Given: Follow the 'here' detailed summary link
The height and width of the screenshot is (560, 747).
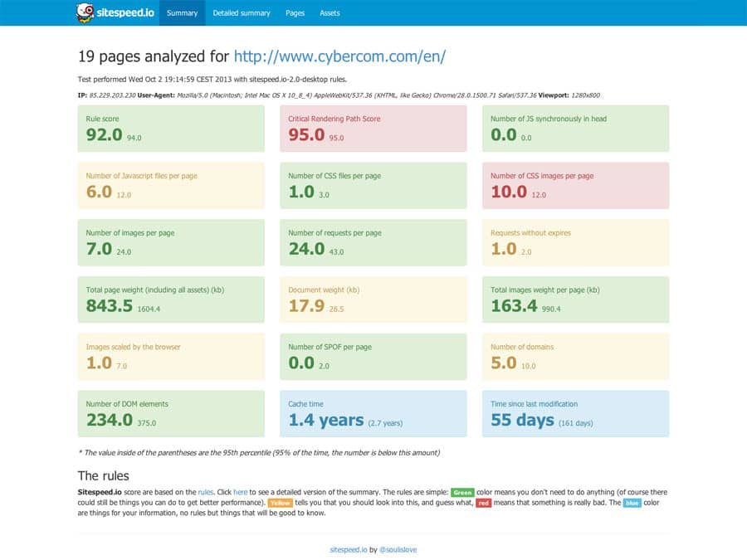Looking at the screenshot, I should point(240,492).
